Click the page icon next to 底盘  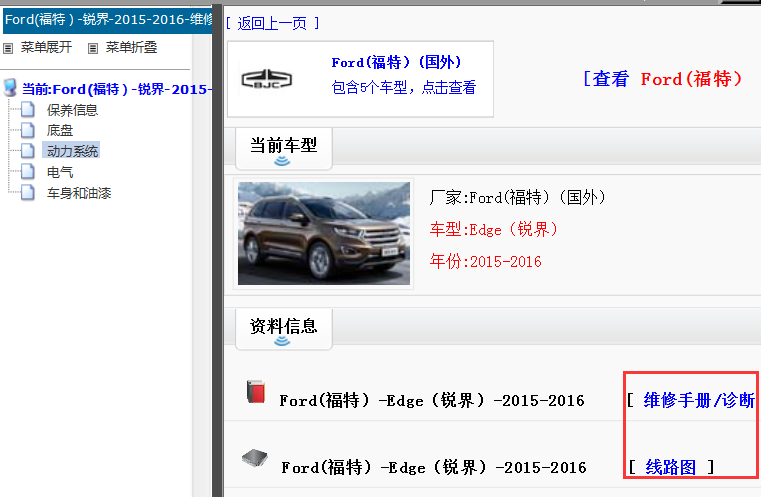[28, 130]
